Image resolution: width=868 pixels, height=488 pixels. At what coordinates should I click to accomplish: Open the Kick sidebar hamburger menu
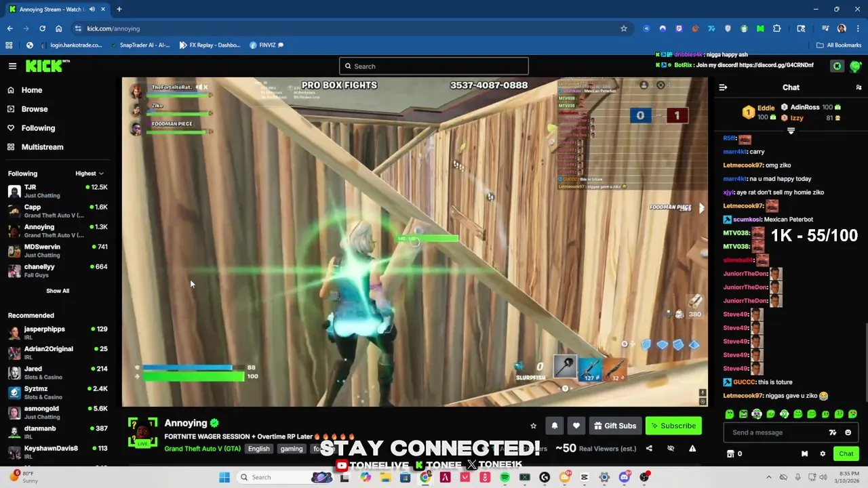pos(12,66)
